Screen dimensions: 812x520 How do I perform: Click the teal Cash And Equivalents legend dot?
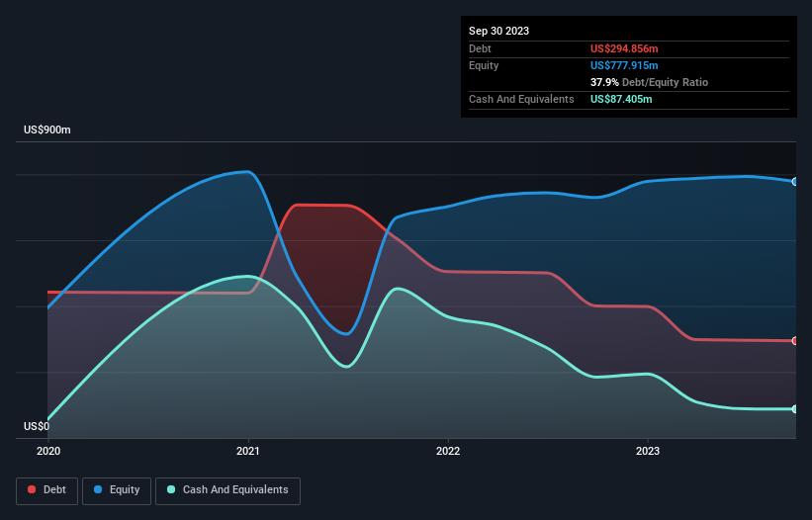click(x=171, y=489)
